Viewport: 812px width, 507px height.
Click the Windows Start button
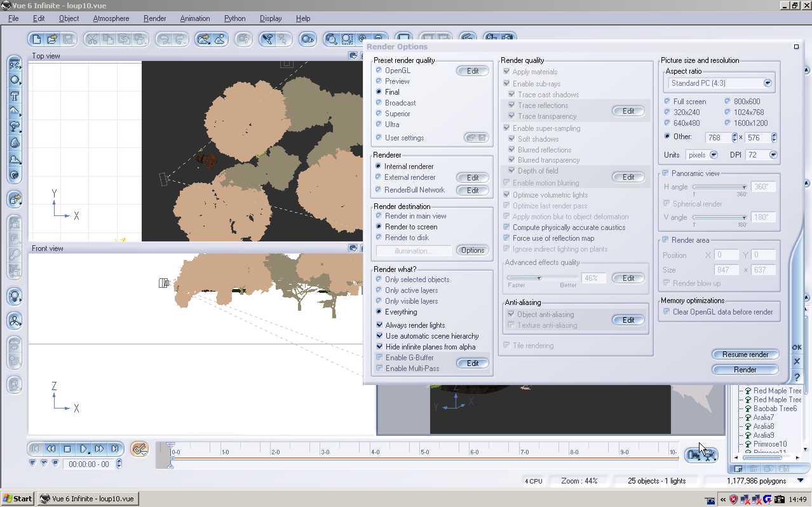pyautogui.click(x=18, y=499)
